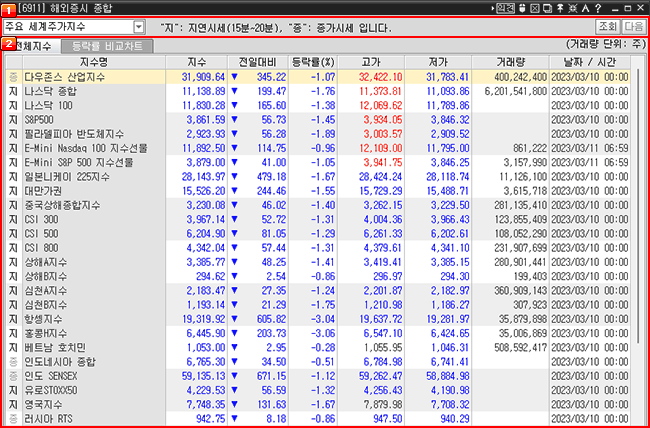This screenshot has width=650, height=428.
Task: Click the Nikkei 225 high value 28,424.24
Action: click(x=381, y=177)
